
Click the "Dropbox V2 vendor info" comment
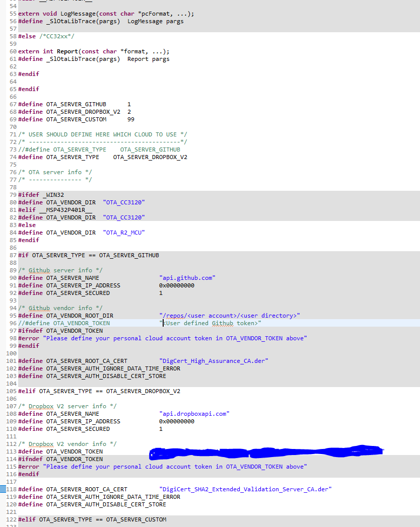(67, 444)
